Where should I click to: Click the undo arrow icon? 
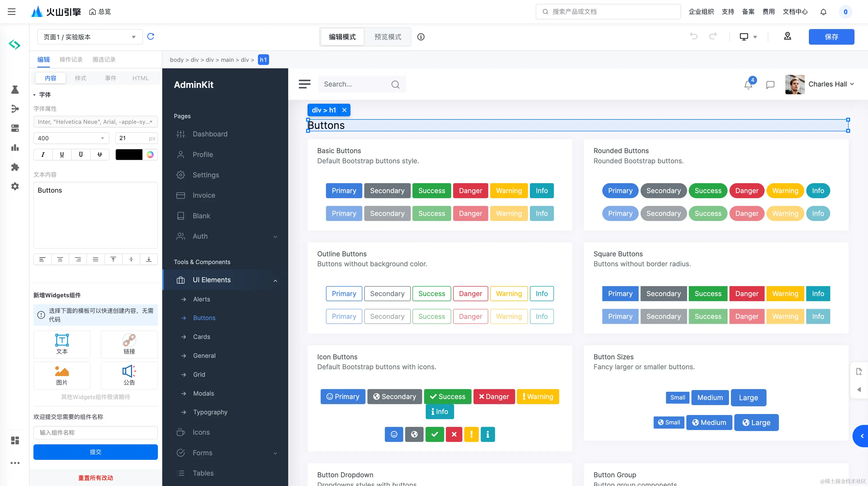click(x=693, y=36)
